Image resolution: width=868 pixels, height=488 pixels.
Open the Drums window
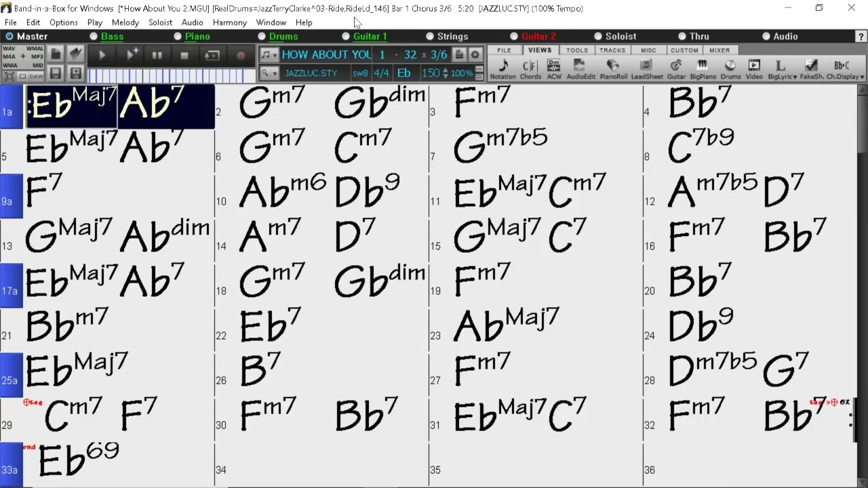click(x=730, y=69)
